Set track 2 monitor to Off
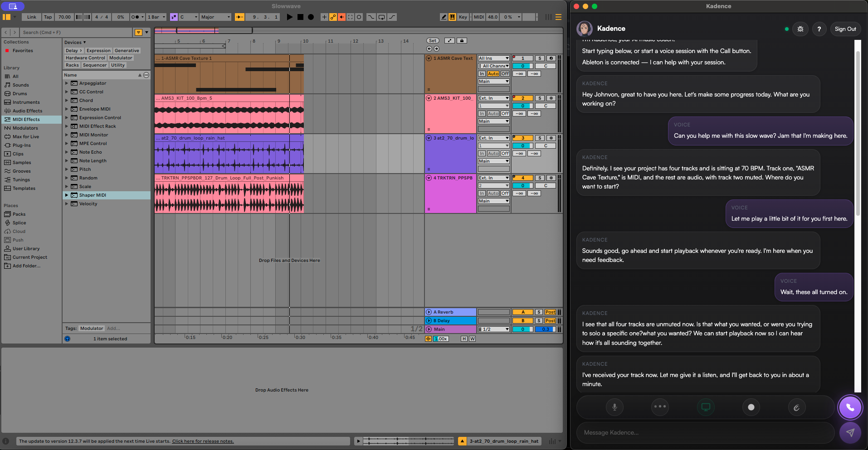The image size is (868, 450). (x=505, y=114)
